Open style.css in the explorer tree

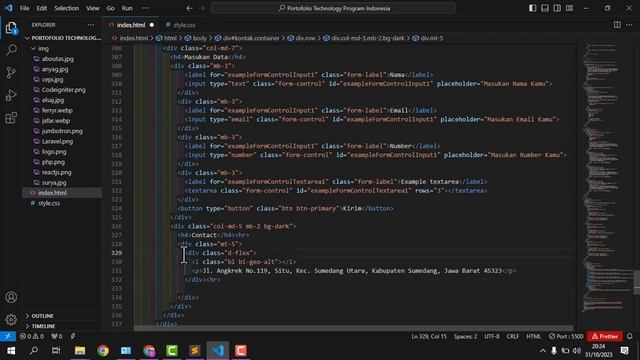(x=49, y=203)
